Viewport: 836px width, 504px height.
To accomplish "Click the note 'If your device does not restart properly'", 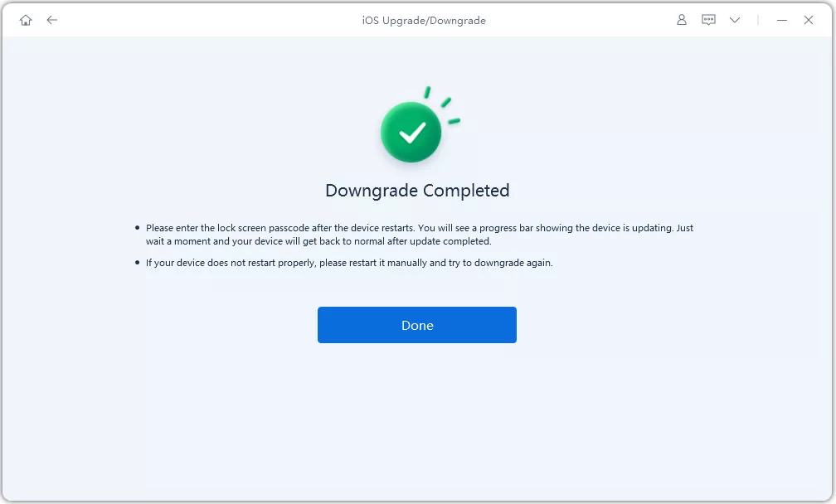I will (x=349, y=263).
